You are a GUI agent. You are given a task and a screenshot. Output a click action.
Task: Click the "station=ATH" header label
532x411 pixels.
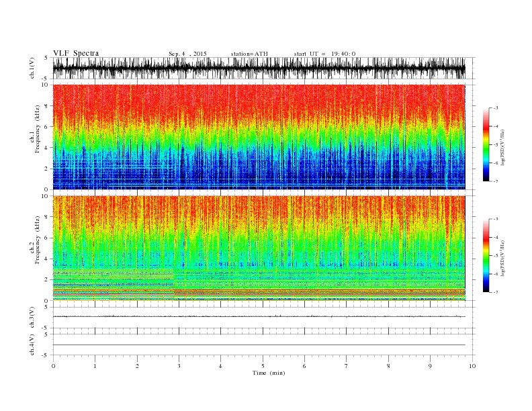coord(249,54)
